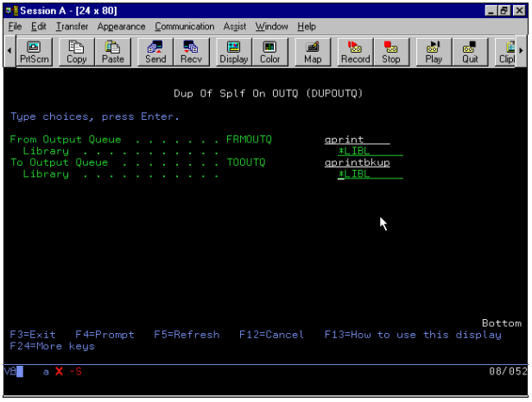Screen dimensions: 532x402
Task: Click the Copy toolbar button
Action: 77,52
